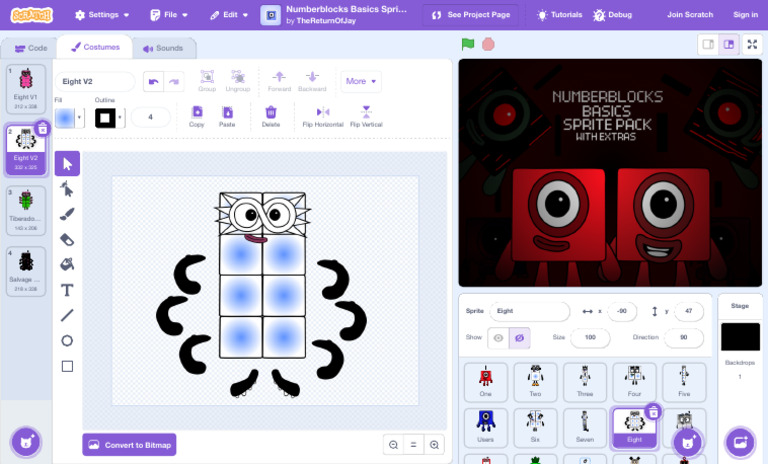
Task: Click the sprite Direction field
Action: pyautogui.click(x=683, y=337)
